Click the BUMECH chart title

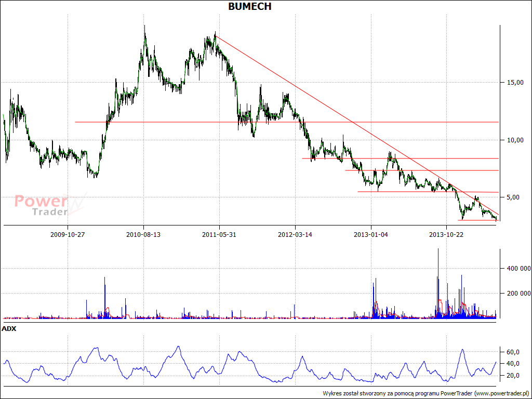250,6
